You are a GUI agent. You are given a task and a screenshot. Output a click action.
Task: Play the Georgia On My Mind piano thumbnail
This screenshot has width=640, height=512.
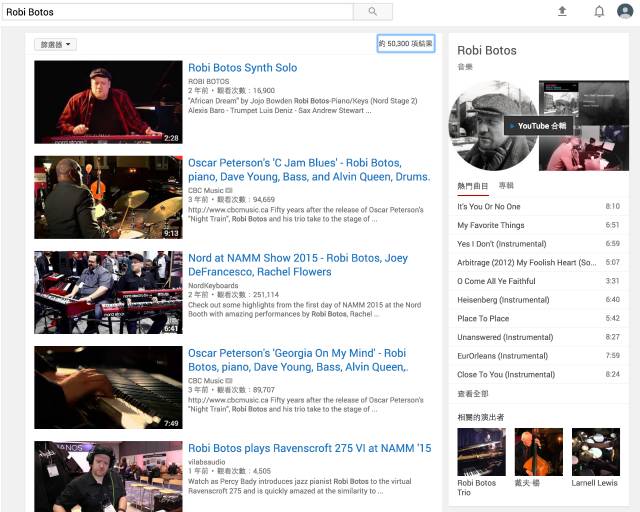click(x=108, y=387)
